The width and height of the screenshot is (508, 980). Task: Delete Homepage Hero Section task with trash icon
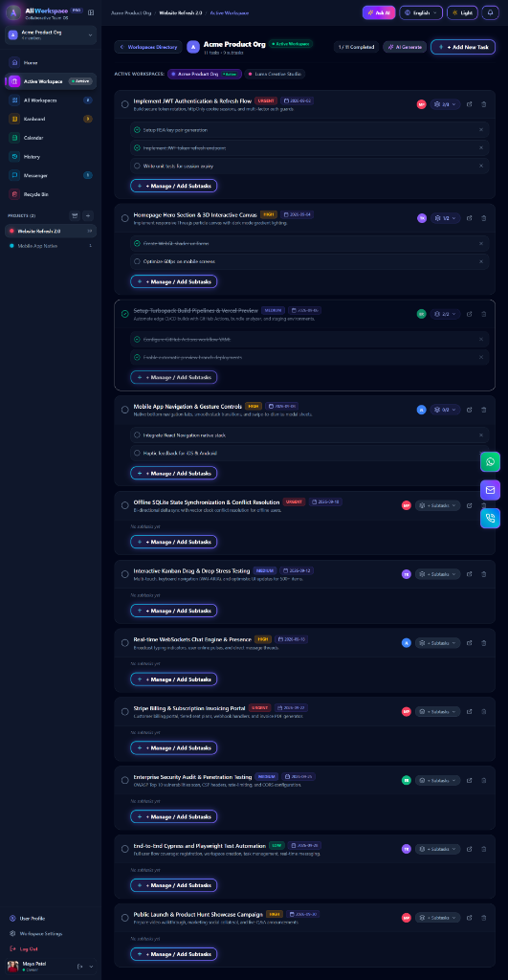click(484, 218)
